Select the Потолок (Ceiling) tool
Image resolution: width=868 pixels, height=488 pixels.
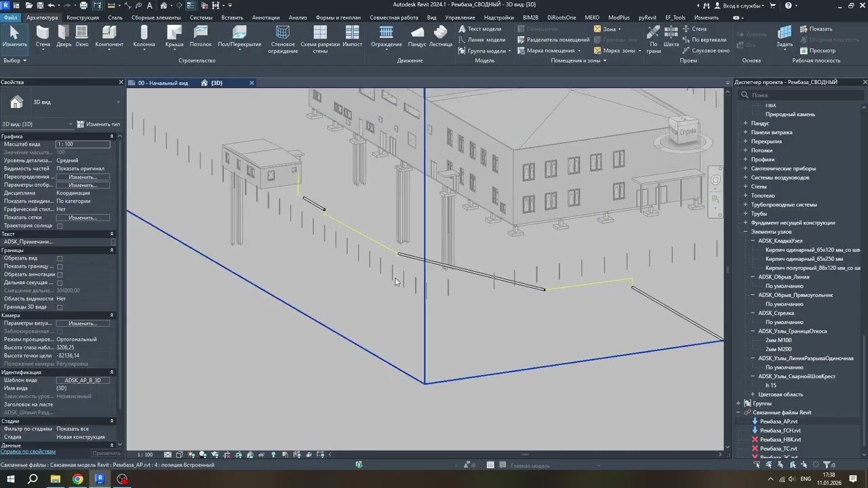coord(201,36)
